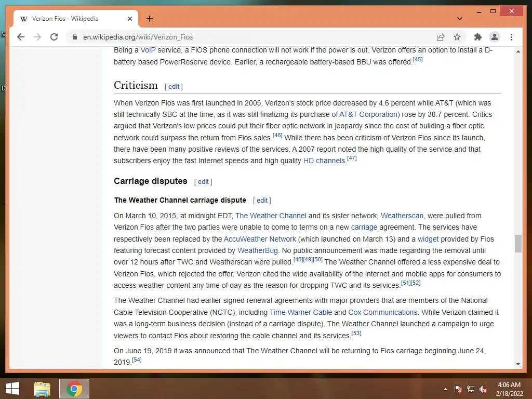Jump to citation [46]
This screenshot has width=532, height=399.
click(277, 135)
